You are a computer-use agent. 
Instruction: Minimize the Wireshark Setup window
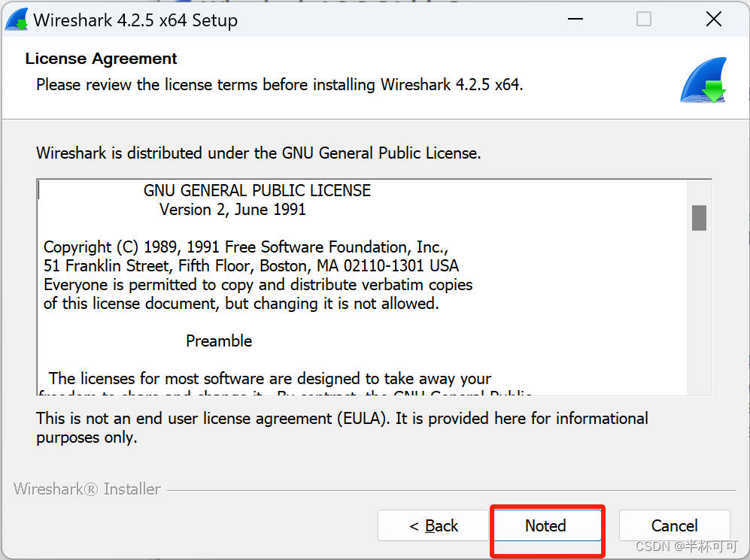pos(575,20)
